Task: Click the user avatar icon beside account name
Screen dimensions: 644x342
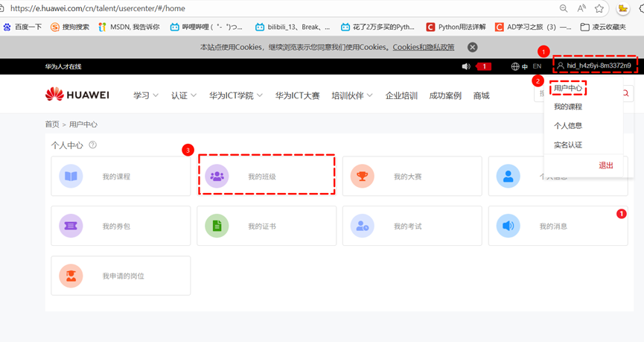Action: [x=561, y=66]
